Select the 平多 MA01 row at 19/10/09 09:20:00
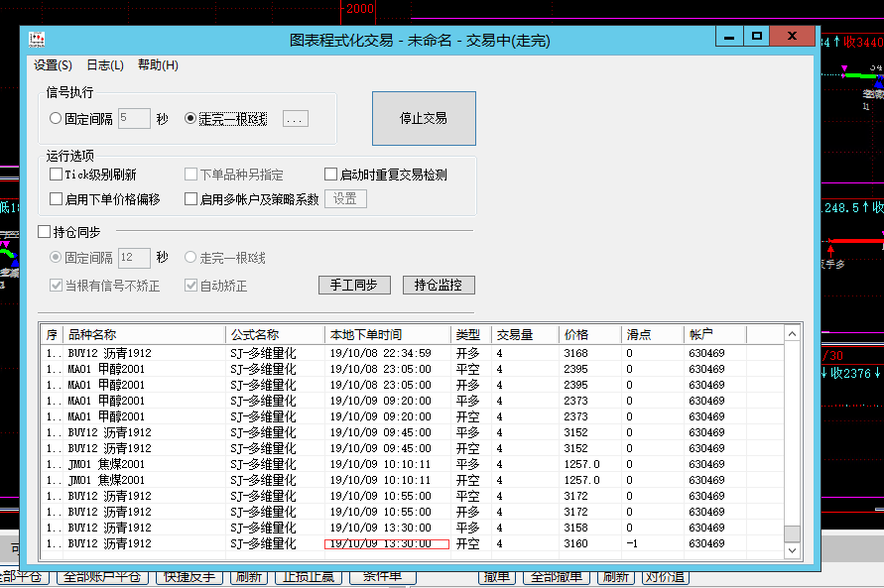 [412, 401]
